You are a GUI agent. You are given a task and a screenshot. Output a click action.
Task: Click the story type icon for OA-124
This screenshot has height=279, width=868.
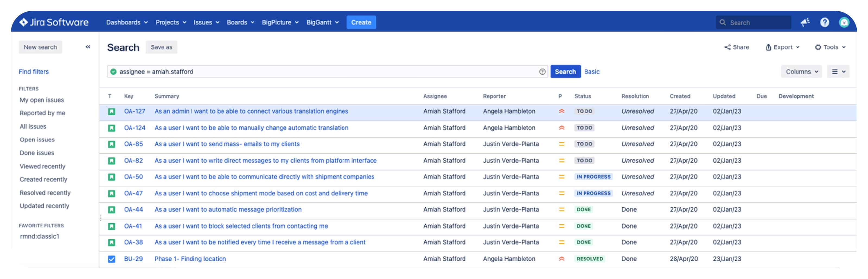(111, 128)
